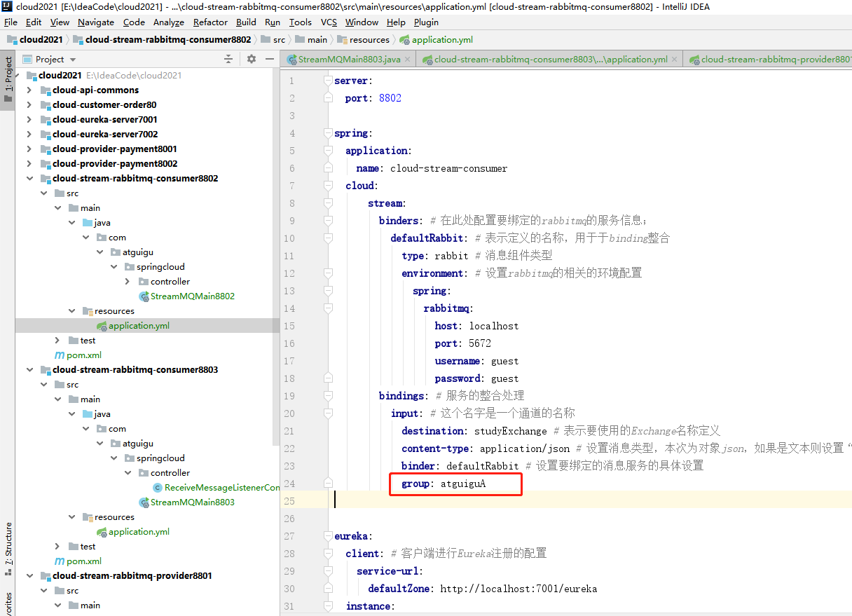
Task: Expand the cloud-customer-order80 module
Action: (29, 105)
